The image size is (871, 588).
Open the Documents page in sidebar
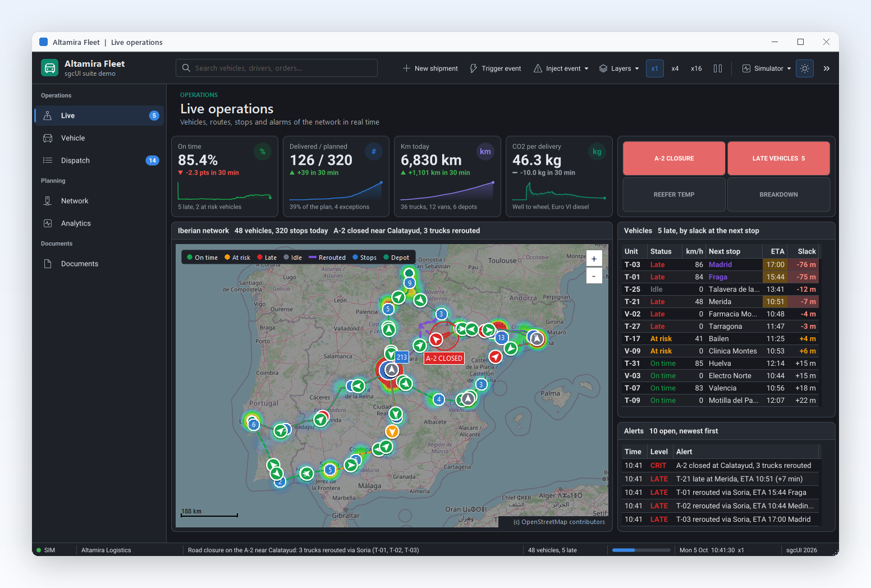pos(99,264)
